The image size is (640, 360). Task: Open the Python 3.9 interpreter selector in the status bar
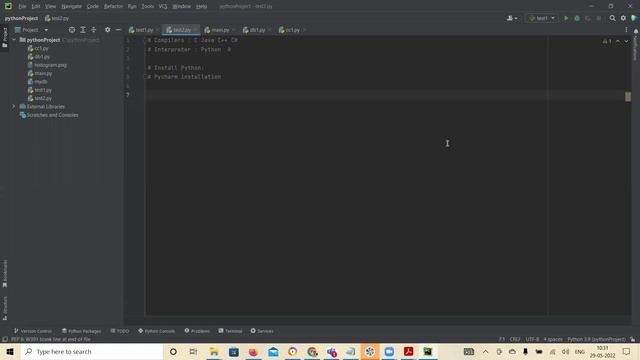(x=596, y=339)
